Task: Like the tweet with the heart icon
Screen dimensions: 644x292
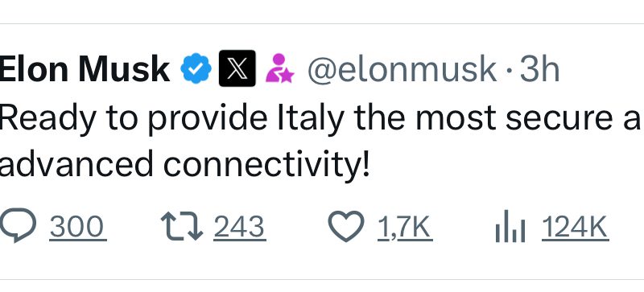Action: pyautogui.click(x=346, y=226)
